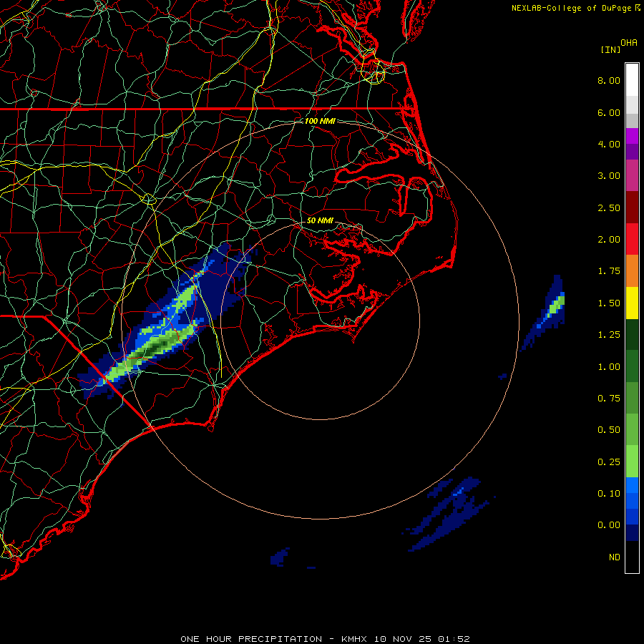The height and width of the screenshot is (644, 644).
Task: Click the 0.50 legend value
Action: click(x=609, y=430)
